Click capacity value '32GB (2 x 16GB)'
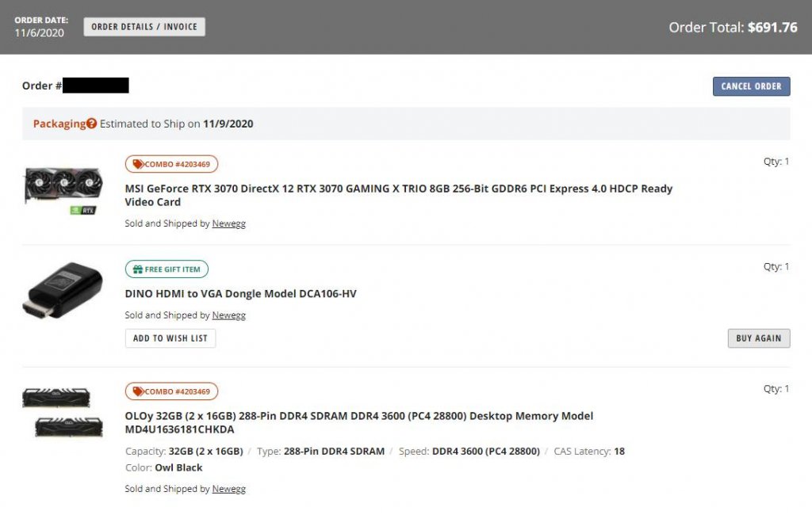The image size is (812, 515). tap(205, 452)
